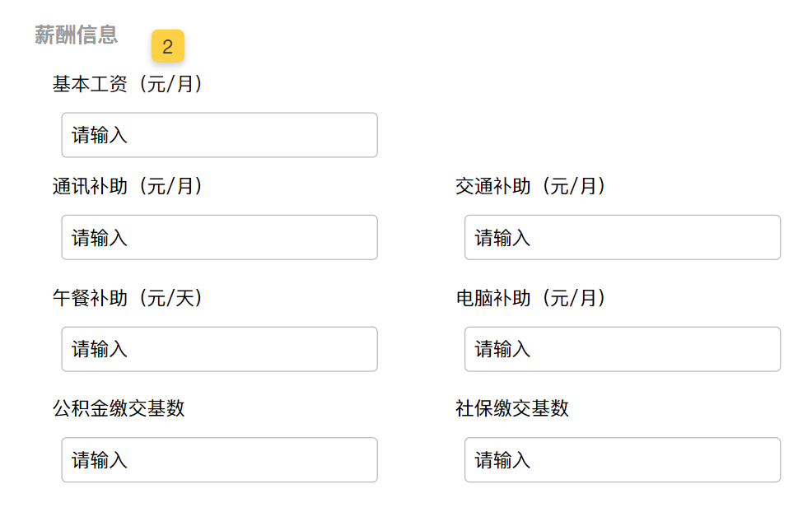
Task: Click the 公积金缴交基数 input box
Action: coord(219,460)
